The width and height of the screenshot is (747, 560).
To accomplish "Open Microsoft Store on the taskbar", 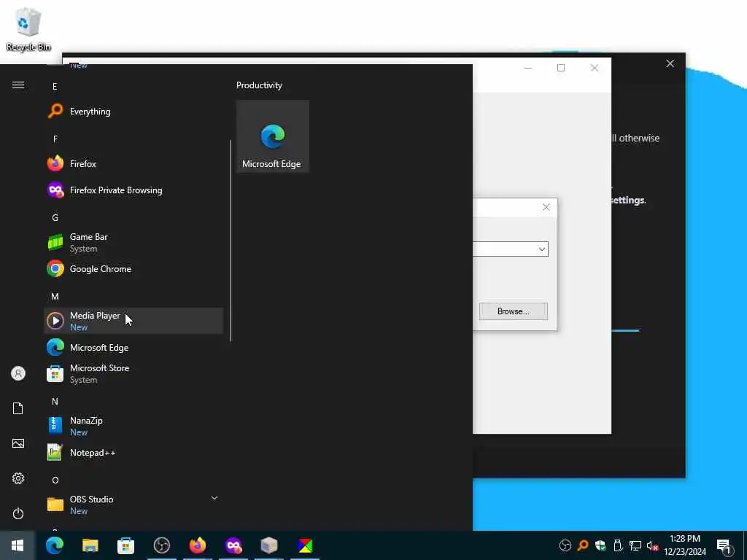I will [x=125, y=545].
